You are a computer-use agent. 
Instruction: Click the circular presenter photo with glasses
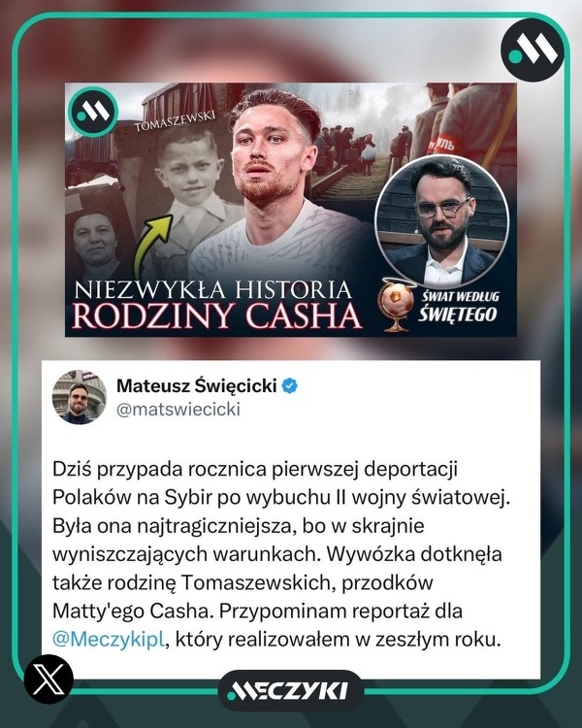441,221
